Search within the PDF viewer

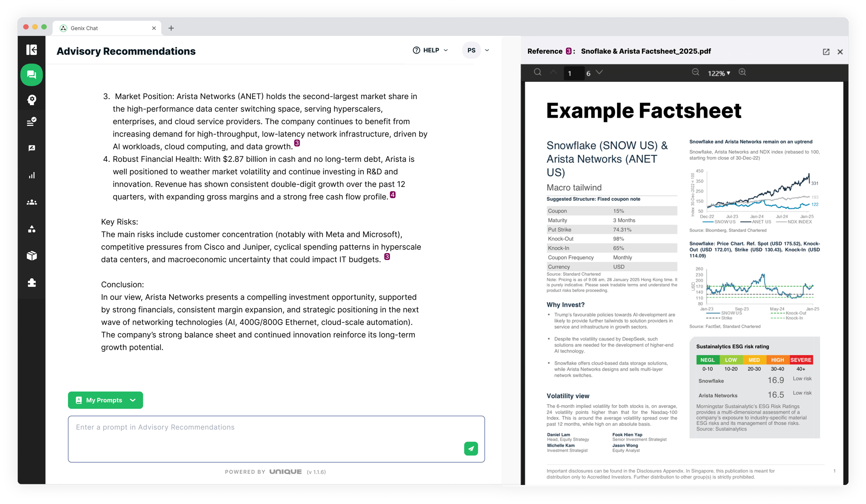(x=537, y=72)
